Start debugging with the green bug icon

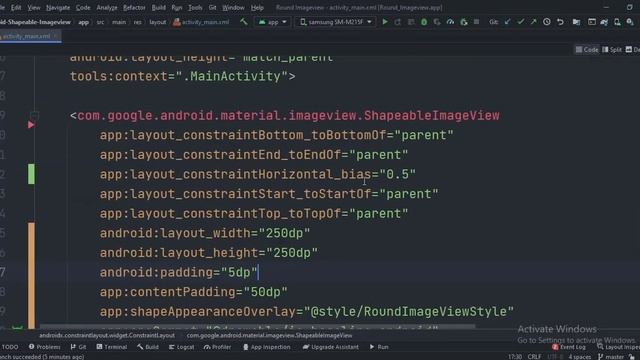pyautogui.click(x=424, y=22)
